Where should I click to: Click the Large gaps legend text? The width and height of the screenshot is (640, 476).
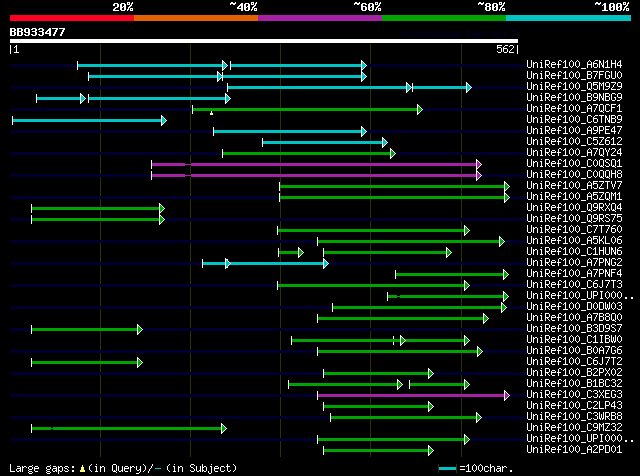123,468
